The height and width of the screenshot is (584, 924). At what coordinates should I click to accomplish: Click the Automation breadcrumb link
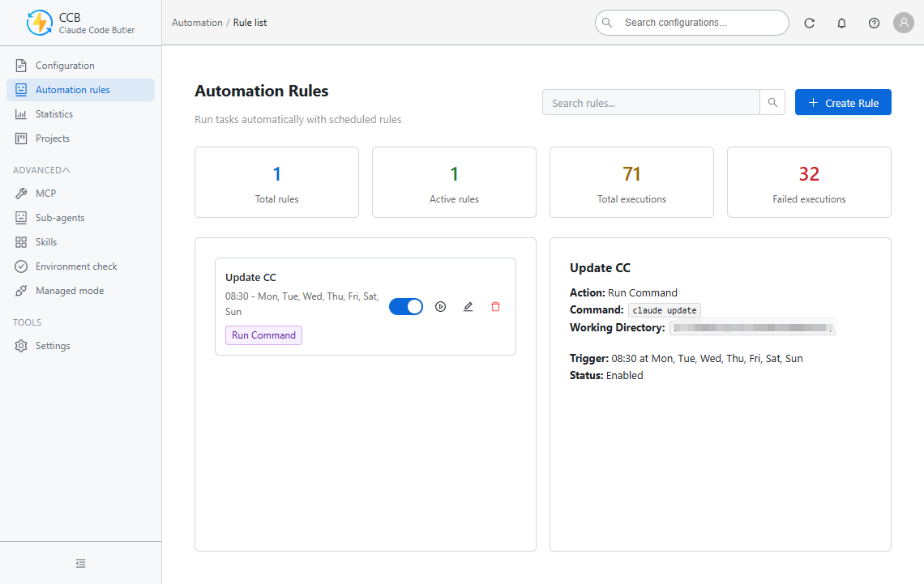197,23
